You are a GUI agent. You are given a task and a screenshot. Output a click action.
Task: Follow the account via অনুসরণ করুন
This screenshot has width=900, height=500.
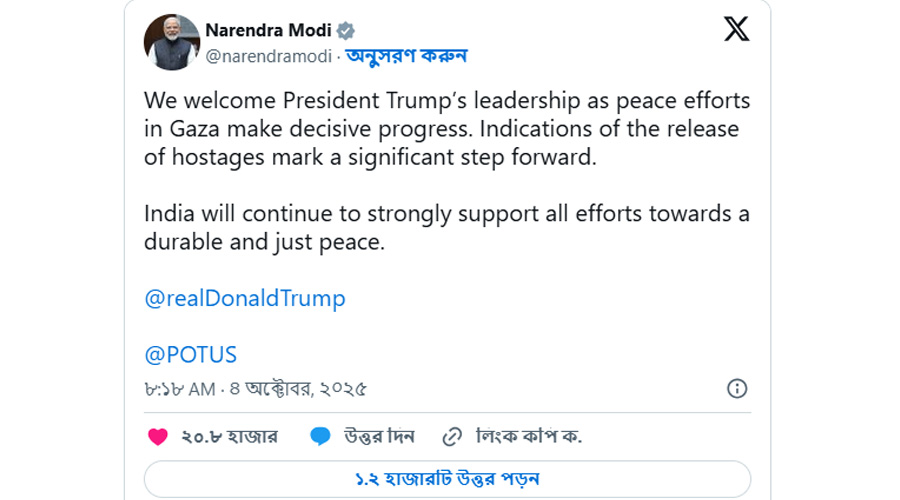tap(407, 56)
